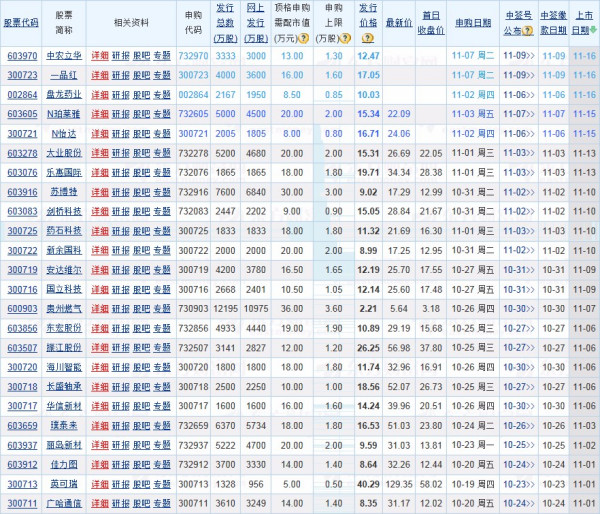This screenshot has height=514, width=600.
Task: Open 英可瑞 stock name link
Action: pos(63,484)
